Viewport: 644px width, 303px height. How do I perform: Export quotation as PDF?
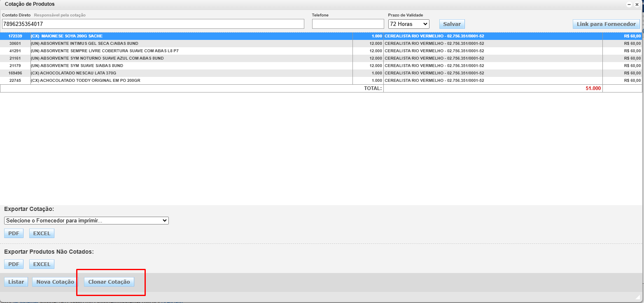point(14,234)
